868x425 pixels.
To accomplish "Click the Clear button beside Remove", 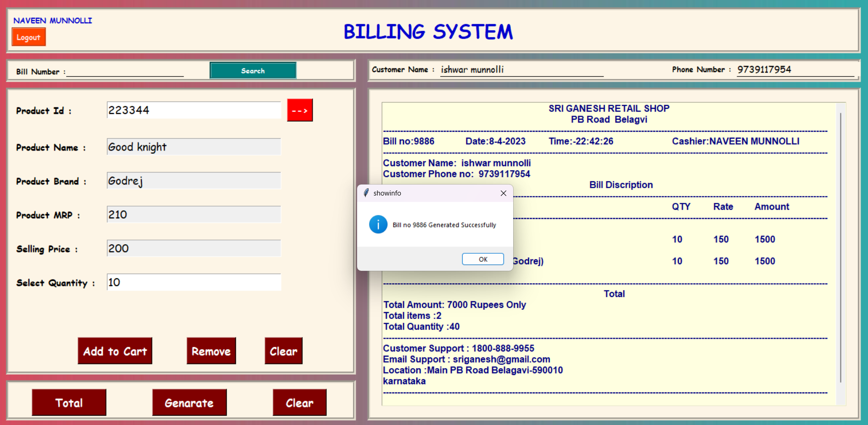I will (283, 351).
